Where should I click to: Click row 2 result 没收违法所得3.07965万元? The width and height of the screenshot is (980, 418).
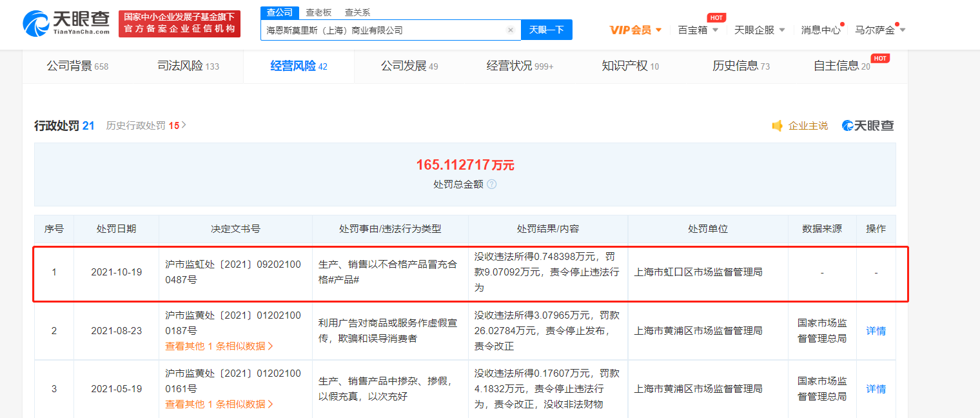coord(547,331)
